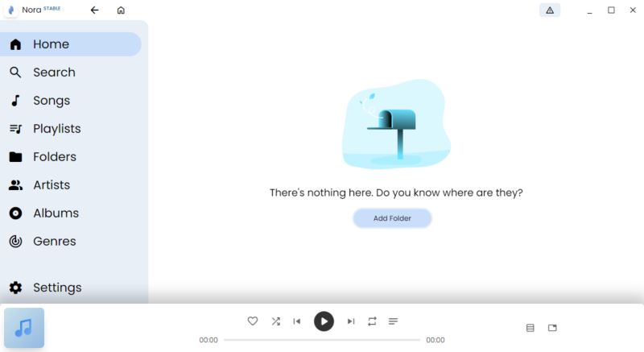The width and height of the screenshot is (644, 352).
Task: Open the Albums page in sidebar
Action: tap(71, 213)
